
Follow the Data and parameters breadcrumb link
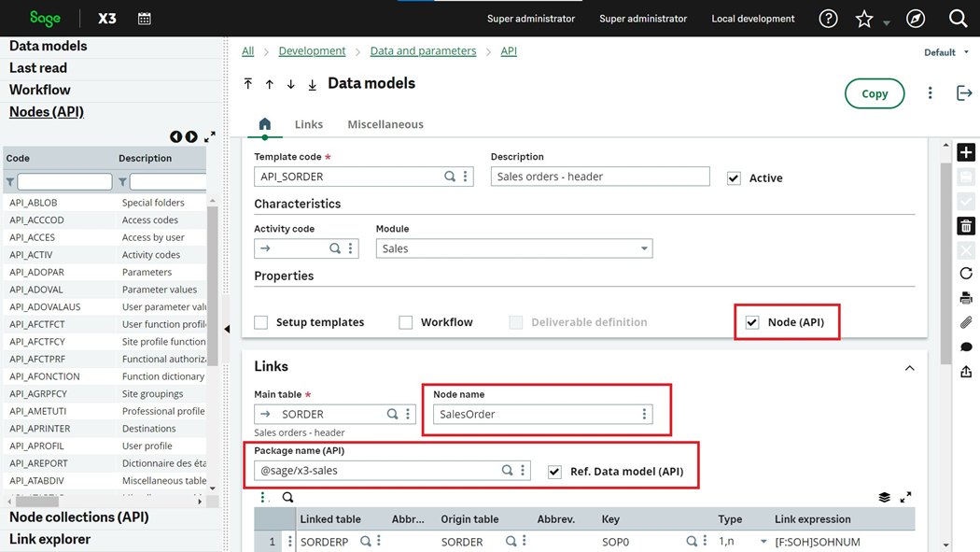tap(423, 51)
